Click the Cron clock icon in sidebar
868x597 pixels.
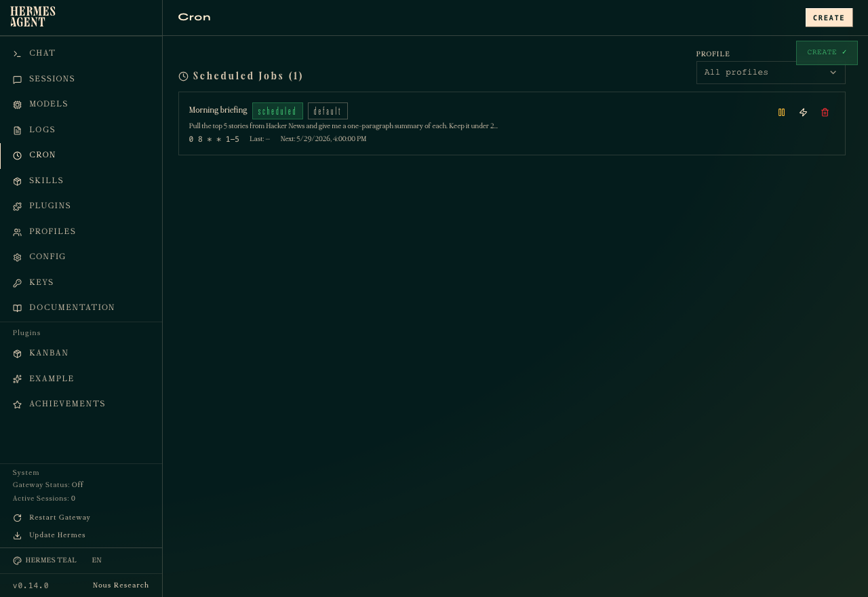(x=17, y=155)
